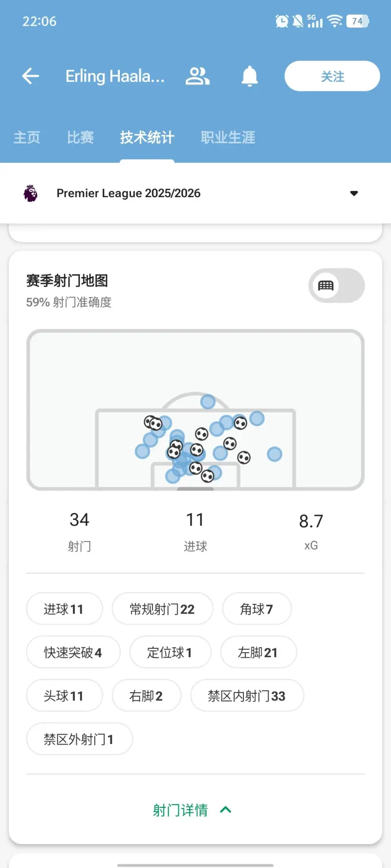
Task: Open the season dropdown arrow
Action: 354,193
